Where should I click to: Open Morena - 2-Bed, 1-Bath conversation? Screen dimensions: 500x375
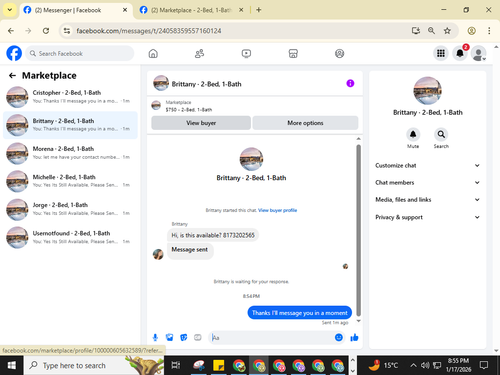point(70,153)
